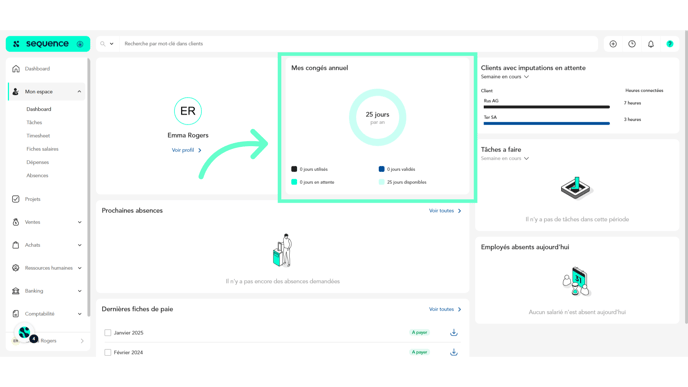This screenshot has width=688, height=387.
Task: Open Voir toutes for Prochaines absences
Action: pos(445,211)
